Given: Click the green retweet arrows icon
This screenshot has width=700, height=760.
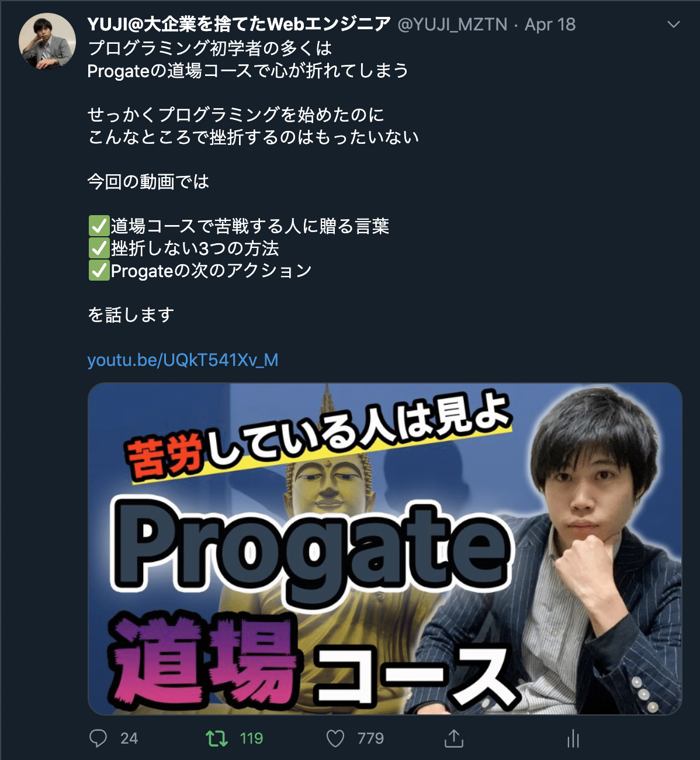Looking at the screenshot, I should tap(217, 738).
